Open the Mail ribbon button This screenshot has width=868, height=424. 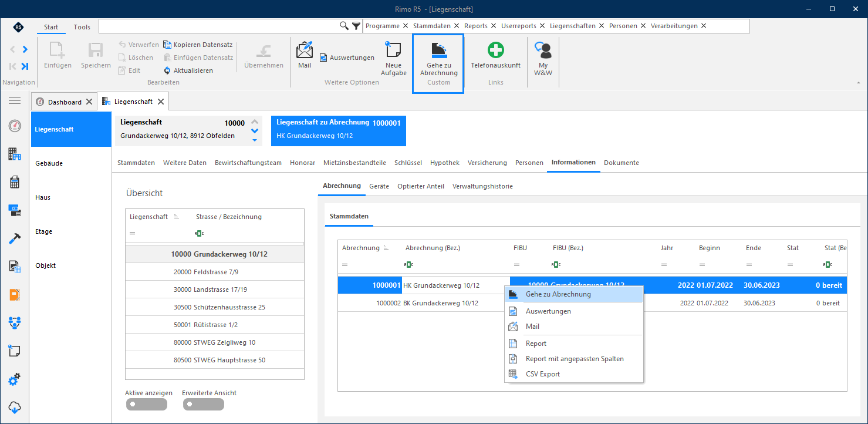pos(305,55)
